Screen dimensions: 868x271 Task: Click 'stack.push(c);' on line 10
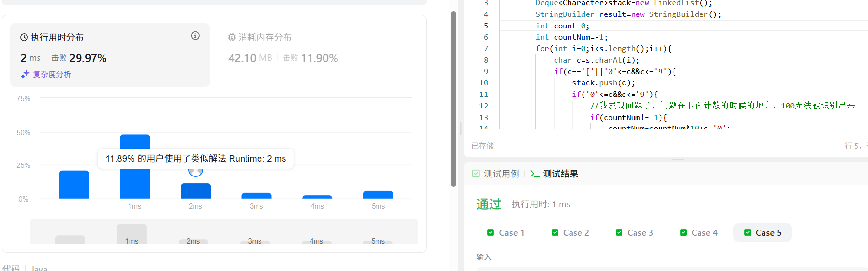pyautogui.click(x=603, y=83)
